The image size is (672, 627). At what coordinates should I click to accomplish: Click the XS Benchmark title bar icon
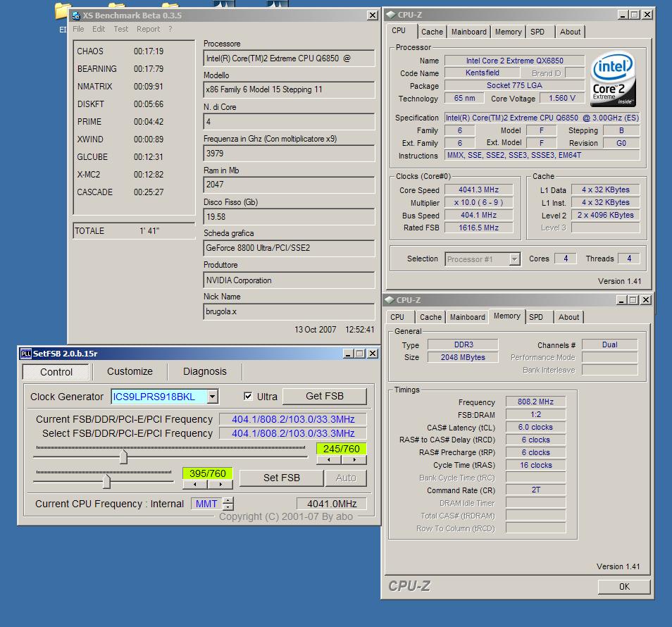click(x=76, y=15)
